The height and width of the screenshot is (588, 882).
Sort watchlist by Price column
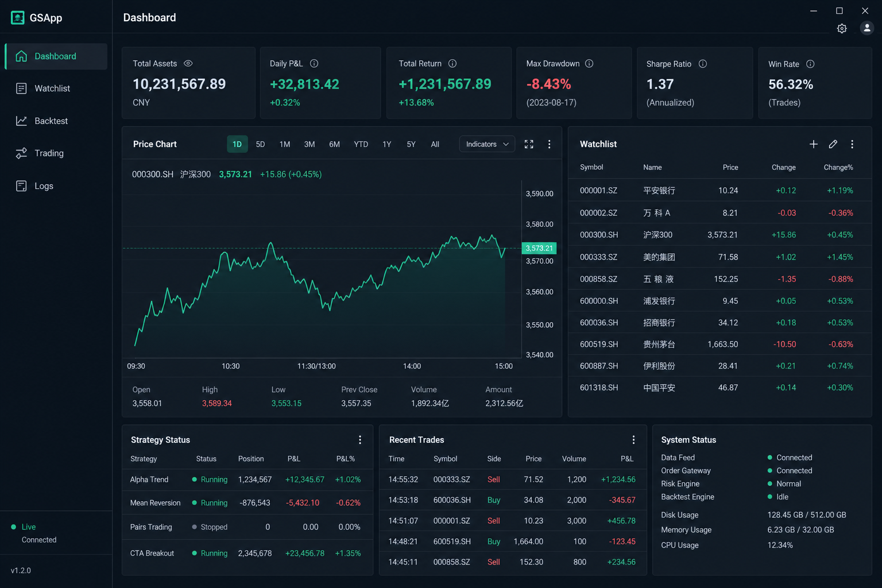(x=730, y=167)
